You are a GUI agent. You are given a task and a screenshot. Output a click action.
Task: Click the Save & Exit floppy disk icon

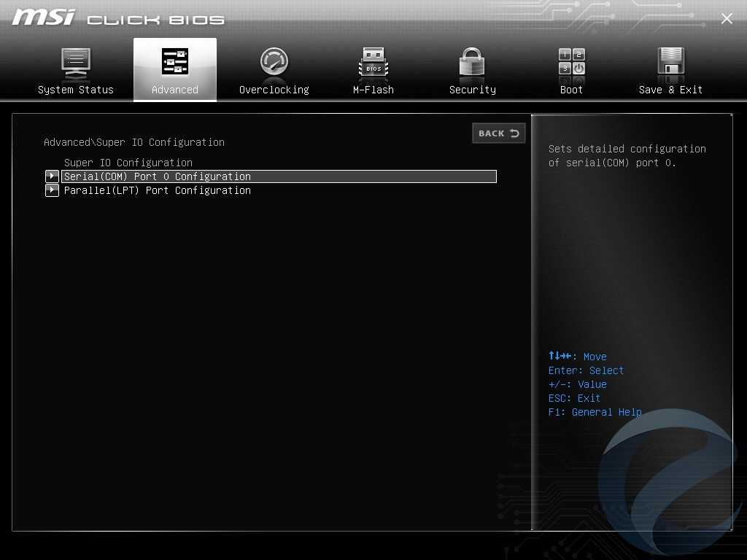[670, 63]
